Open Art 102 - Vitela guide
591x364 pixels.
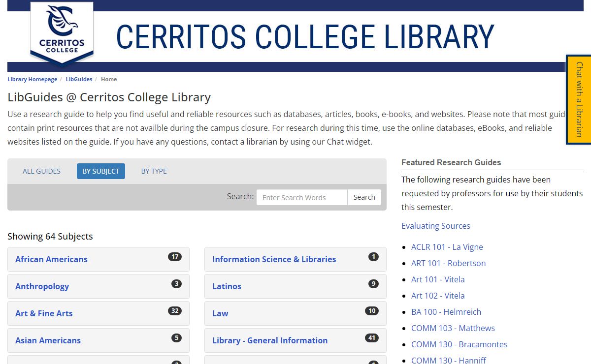point(438,296)
